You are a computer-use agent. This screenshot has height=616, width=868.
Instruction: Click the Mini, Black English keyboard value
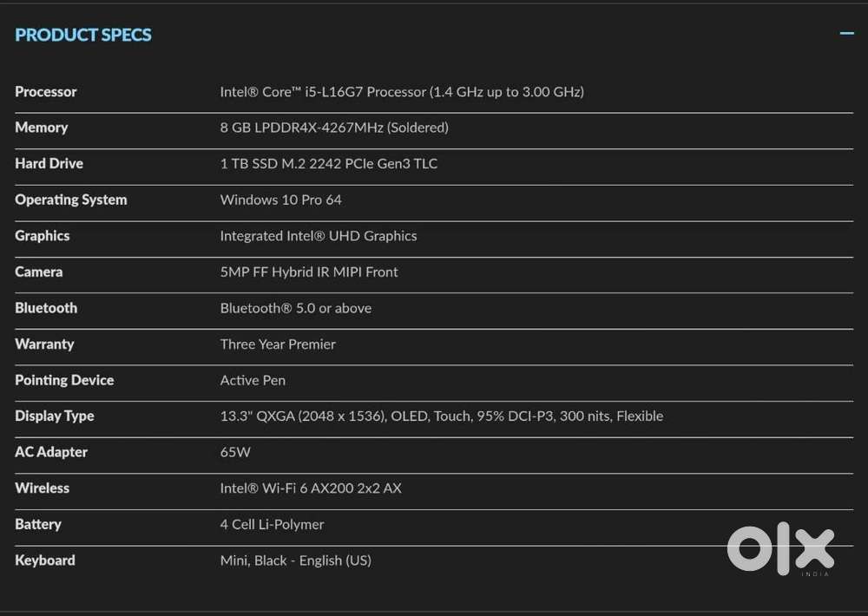(x=296, y=560)
